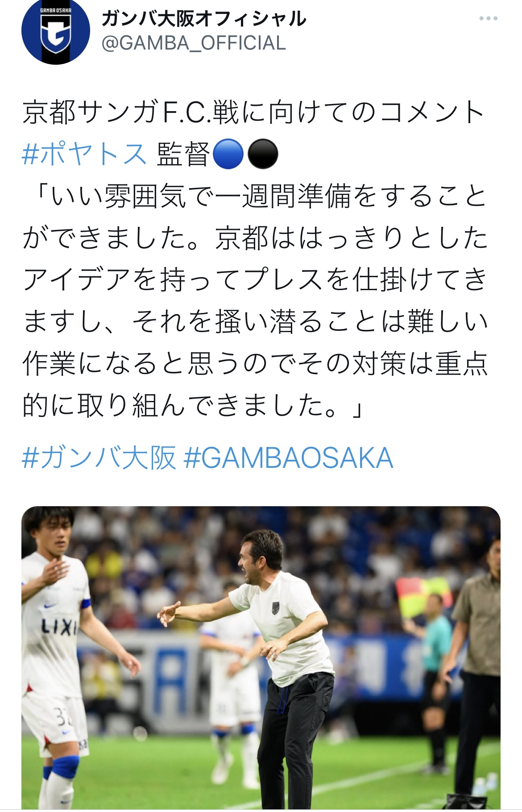Image resolution: width=522 pixels, height=812 pixels.
Task: Click the word 監督 in the tweet
Action: pyautogui.click(x=183, y=154)
